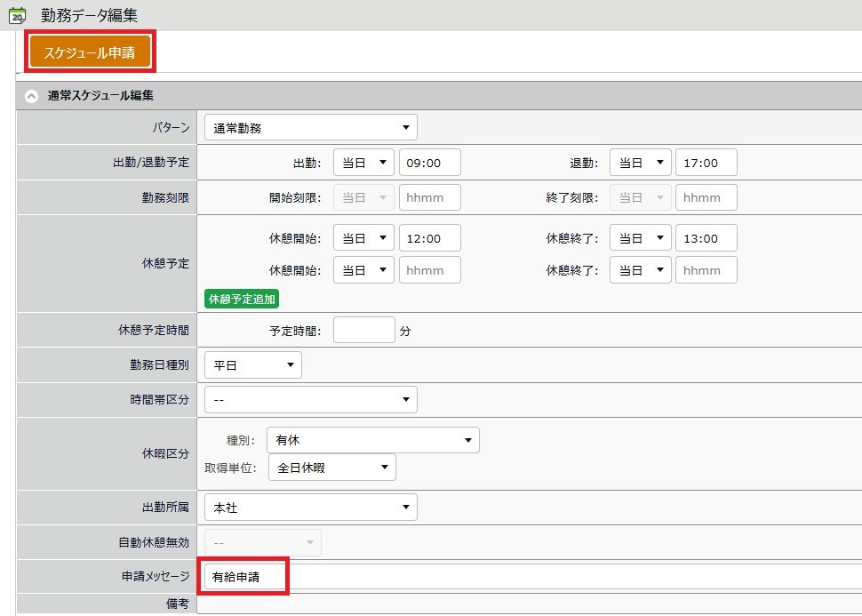Click the 出勤 time field showing 09:00
This screenshot has height=616, width=862.
pyautogui.click(x=430, y=163)
